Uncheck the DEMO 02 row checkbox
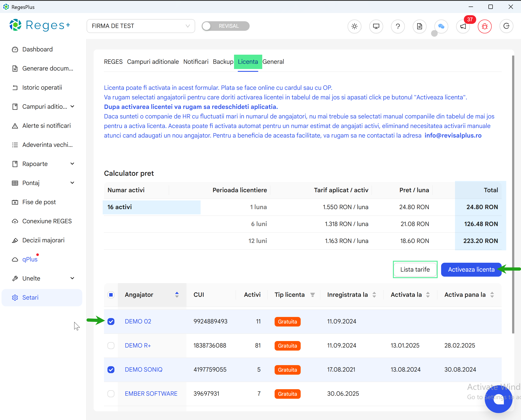Viewport: 521px width, 420px height. point(111,321)
